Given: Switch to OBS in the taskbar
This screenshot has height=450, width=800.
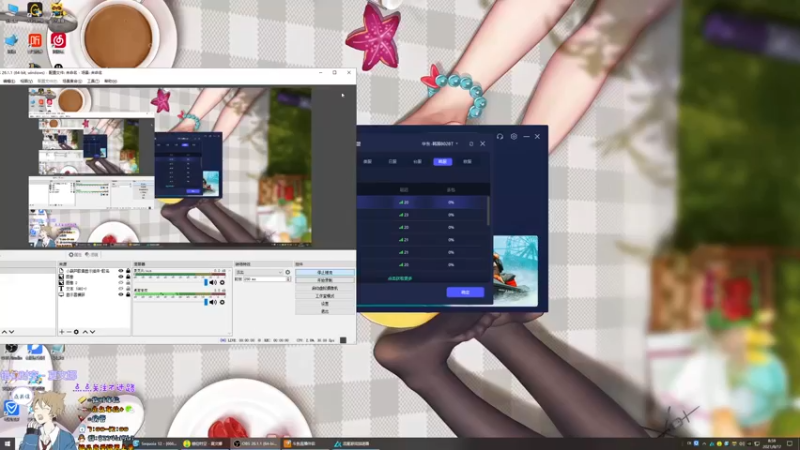Looking at the screenshot, I should 255,444.
